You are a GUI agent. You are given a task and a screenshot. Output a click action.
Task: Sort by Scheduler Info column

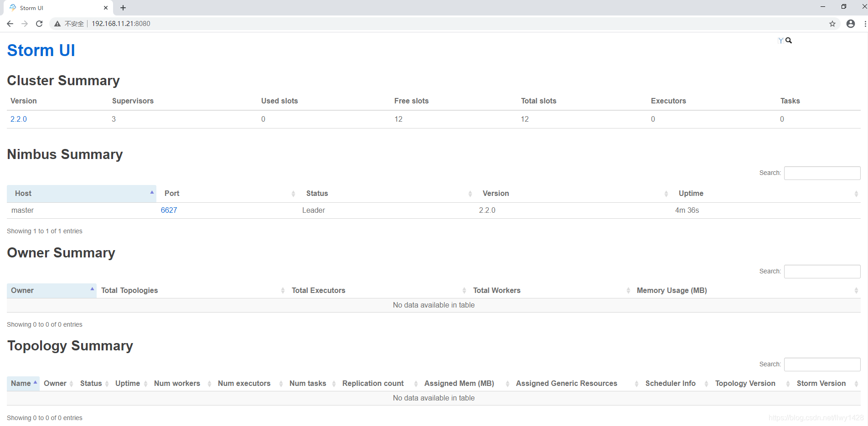point(676,384)
